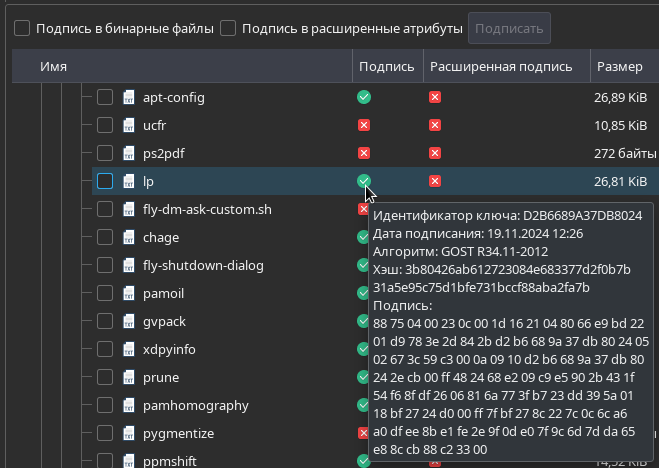The width and height of the screenshot is (659, 468).
Task: Click the file icon next to chage
Action: (x=129, y=238)
